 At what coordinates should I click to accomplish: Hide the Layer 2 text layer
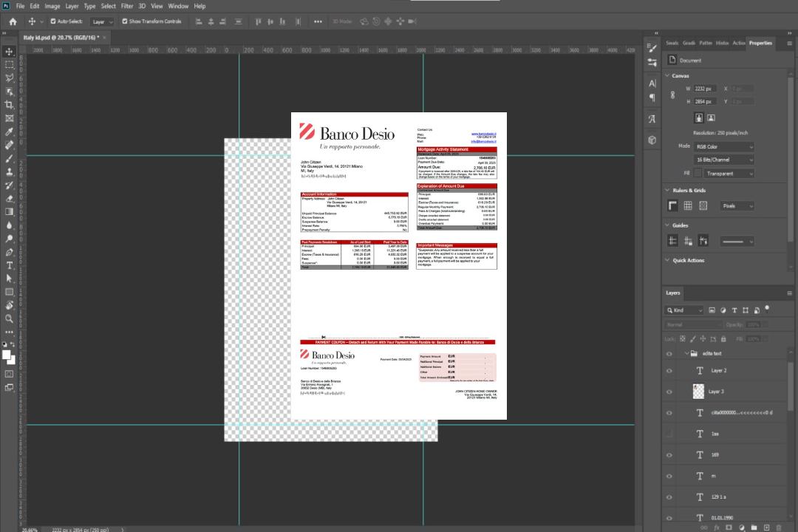click(669, 371)
